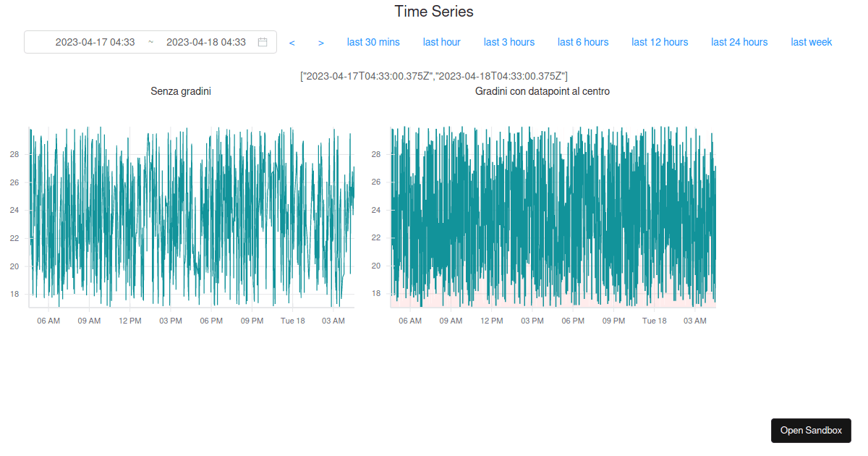Viewport: 868px width, 456px height.
Task: Click the 'Time Series' page heading
Action: pyautogui.click(x=433, y=12)
